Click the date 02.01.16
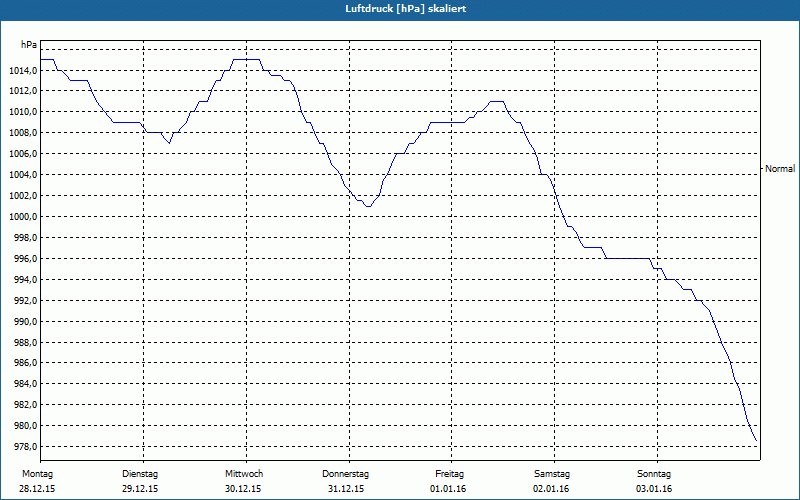 552,489
